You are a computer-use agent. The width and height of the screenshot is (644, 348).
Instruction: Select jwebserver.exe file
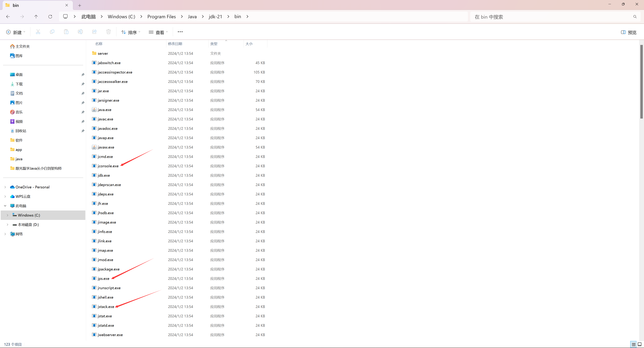[x=110, y=335]
